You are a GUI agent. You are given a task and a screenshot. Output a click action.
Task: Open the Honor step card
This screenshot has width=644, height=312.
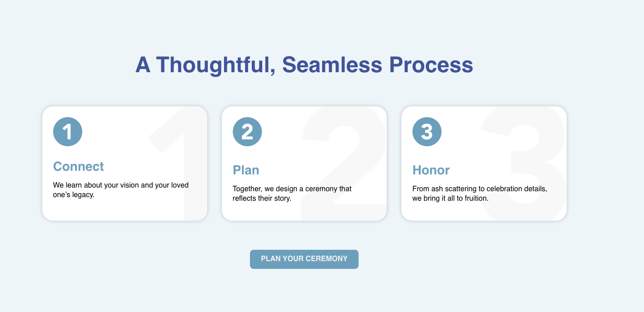coord(484,163)
